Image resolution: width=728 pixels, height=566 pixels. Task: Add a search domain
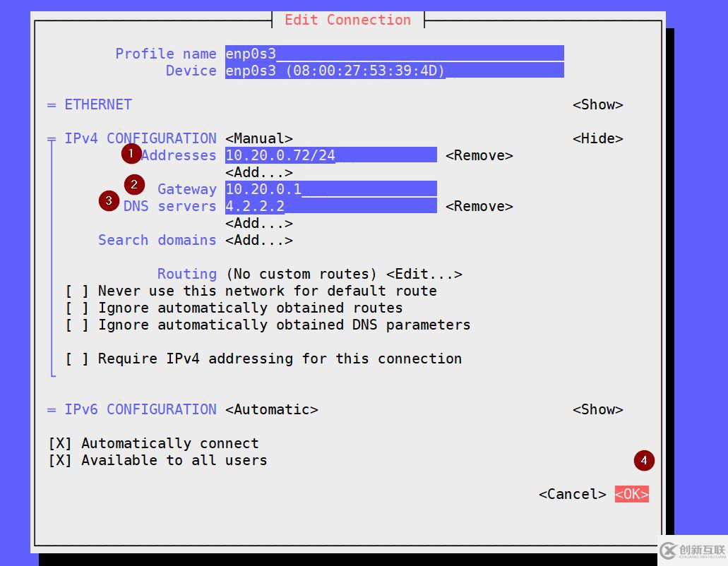point(259,240)
